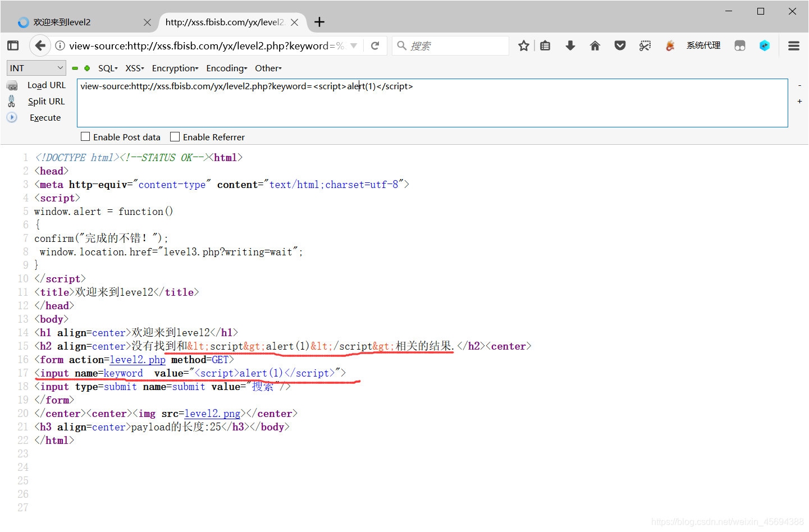The image size is (809, 532).
Task: Expand the Other menu
Action: tap(268, 68)
